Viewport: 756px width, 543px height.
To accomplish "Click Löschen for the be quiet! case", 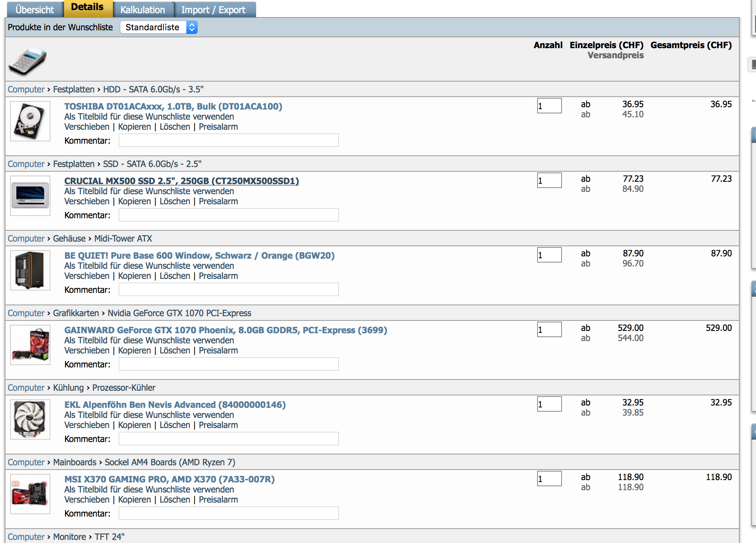I will (x=175, y=276).
